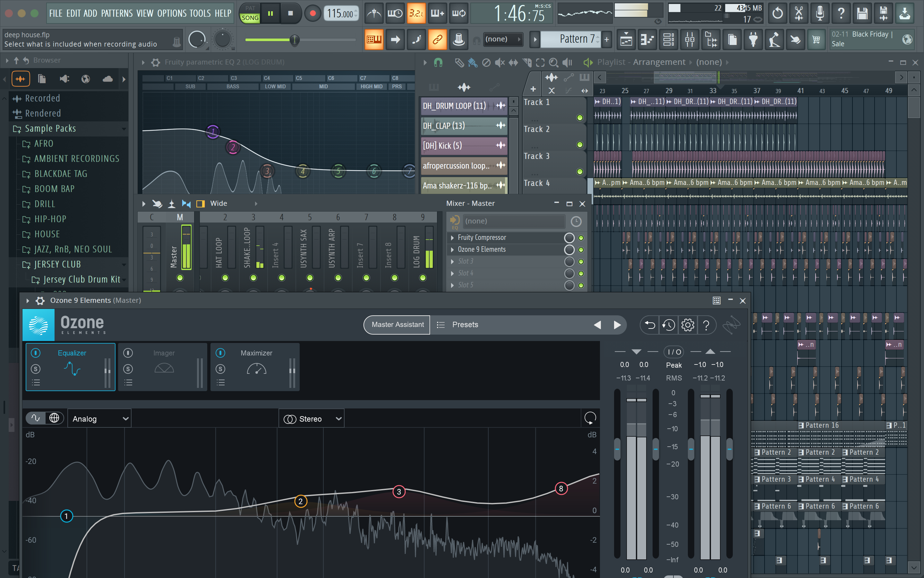Select the Playlist mute tool icon

point(500,62)
